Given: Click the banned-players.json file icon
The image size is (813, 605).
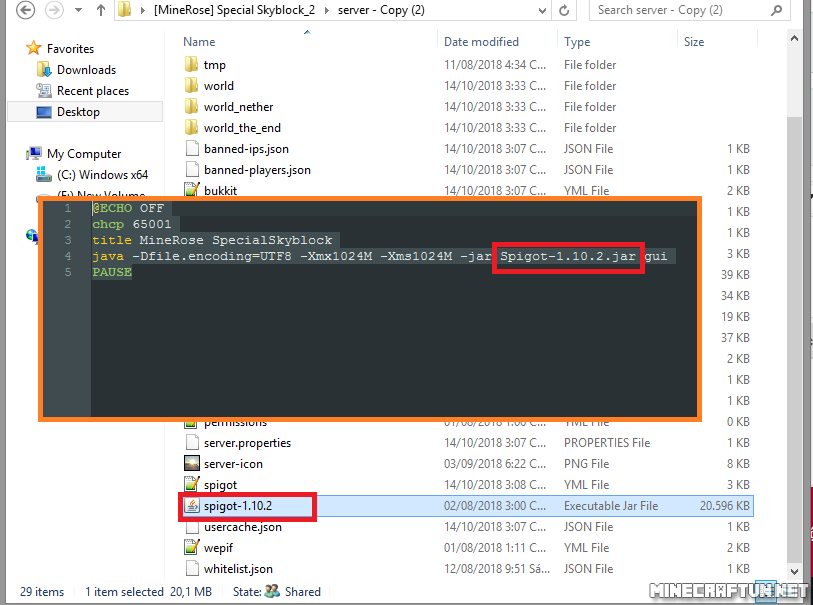Looking at the screenshot, I should click(x=192, y=170).
